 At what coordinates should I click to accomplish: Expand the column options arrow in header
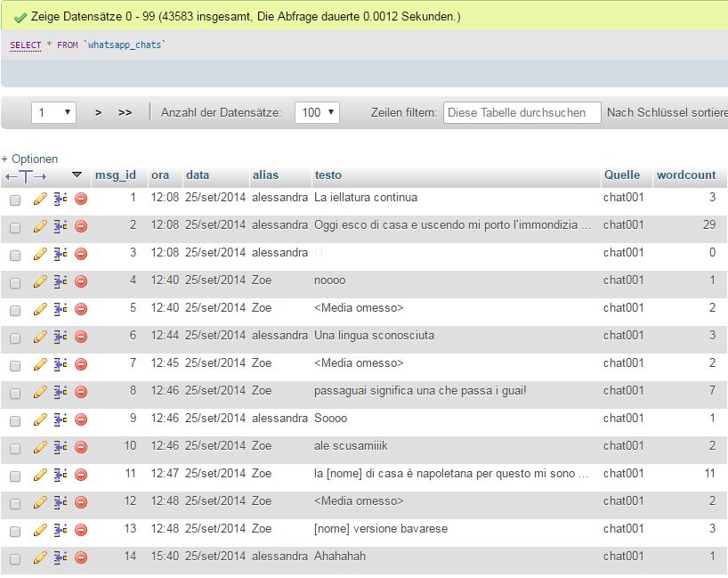click(77, 175)
